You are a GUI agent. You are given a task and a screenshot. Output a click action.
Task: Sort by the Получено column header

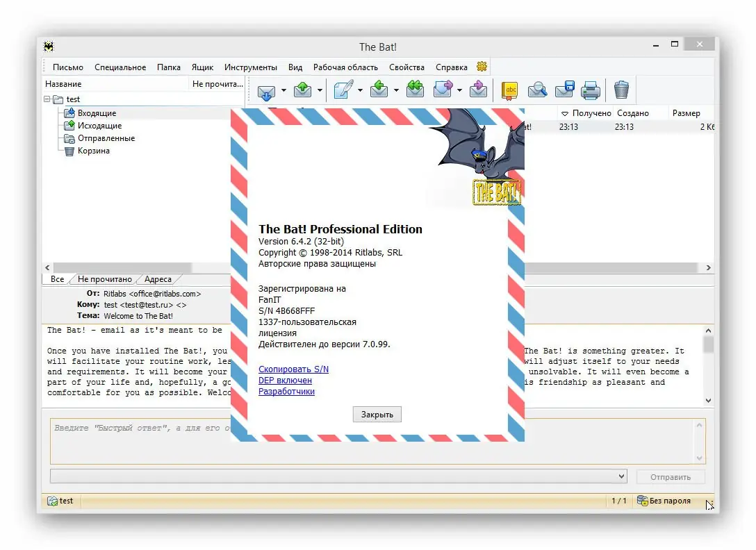click(586, 112)
